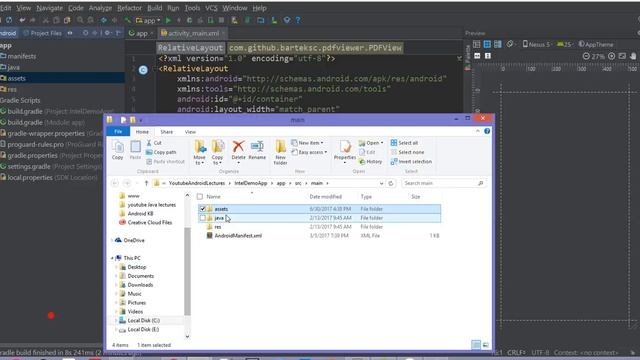The width and height of the screenshot is (640, 360).
Task: Run the app with the green play icon
Action: [168, 20]
